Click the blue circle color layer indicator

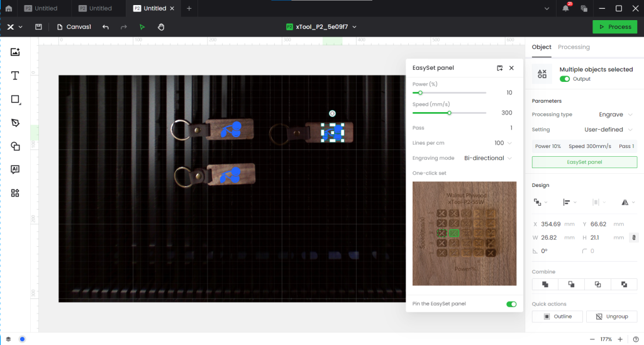22,339
